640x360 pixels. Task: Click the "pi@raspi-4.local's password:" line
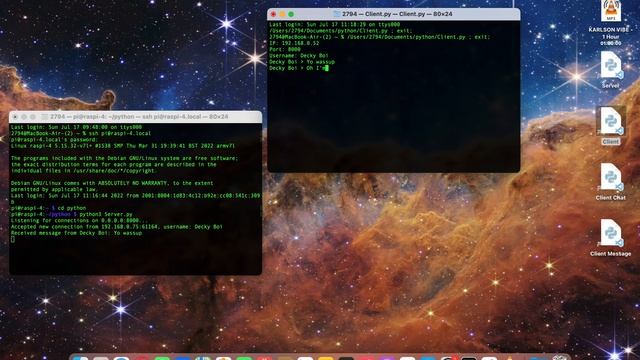point(54,140)
